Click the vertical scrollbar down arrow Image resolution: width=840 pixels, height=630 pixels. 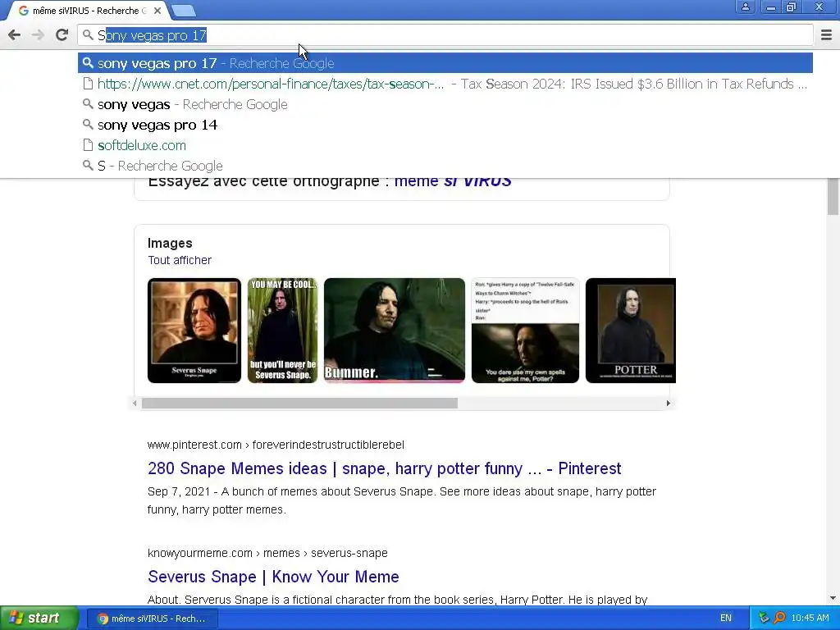tap(833, 598)
